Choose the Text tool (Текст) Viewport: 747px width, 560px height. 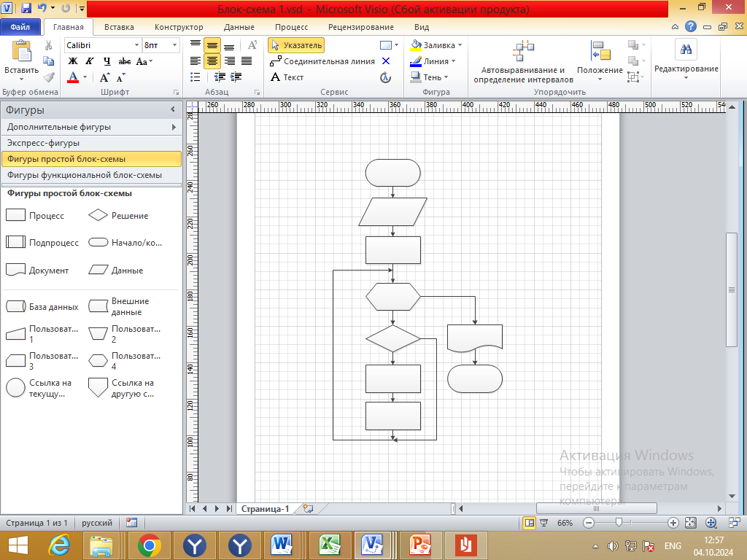coord(287,77)
